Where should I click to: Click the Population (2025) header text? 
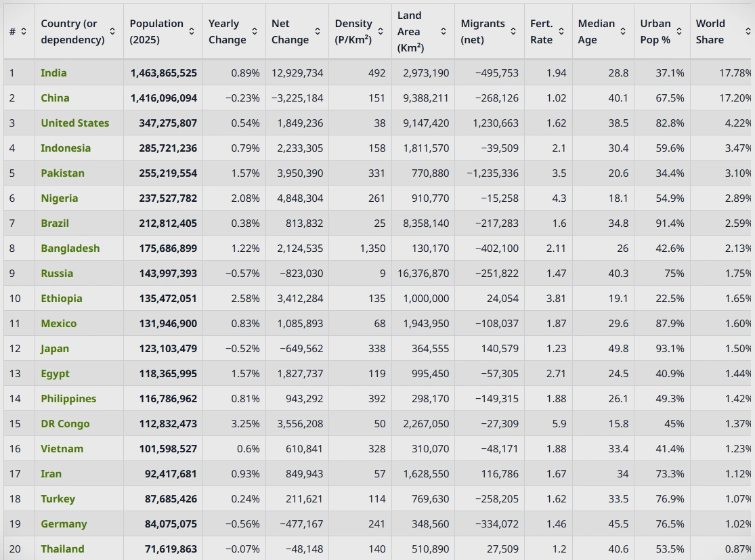click(156, 31)
